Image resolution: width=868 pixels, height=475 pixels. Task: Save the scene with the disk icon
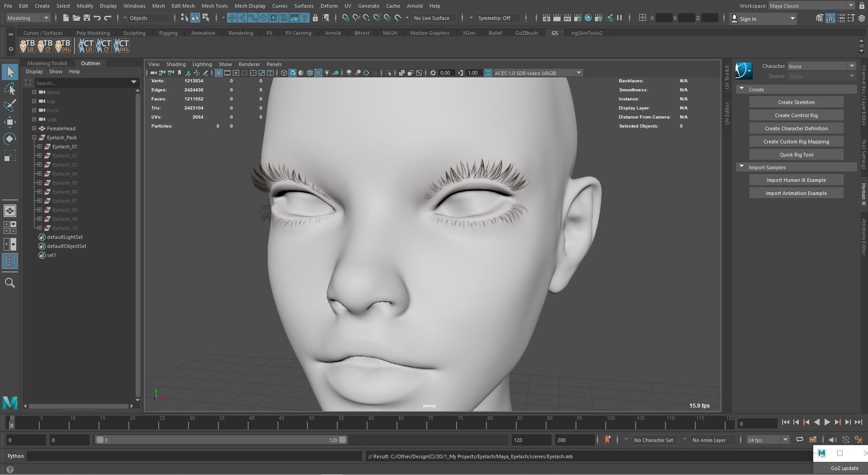click(x=86, y=18)
